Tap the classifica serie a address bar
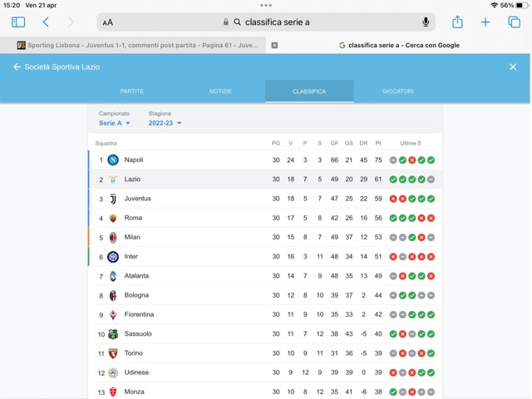 coord(266,22)
